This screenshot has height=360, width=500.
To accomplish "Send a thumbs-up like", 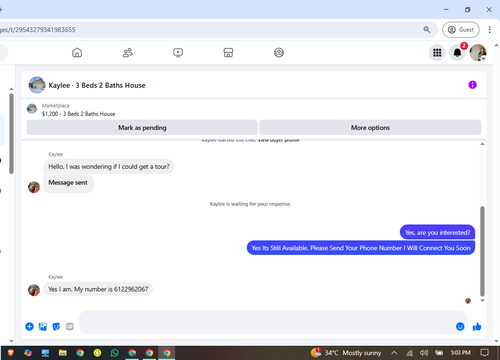I will 477,326.
